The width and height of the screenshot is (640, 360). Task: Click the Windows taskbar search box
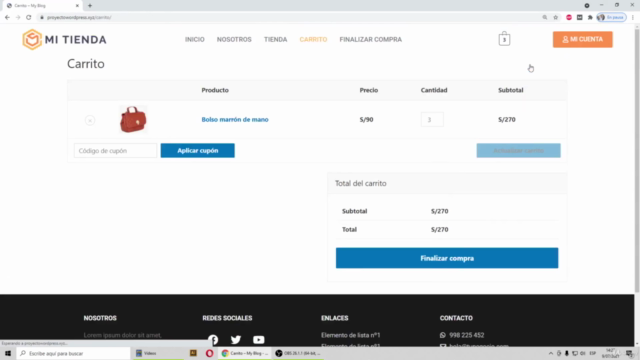73,353
